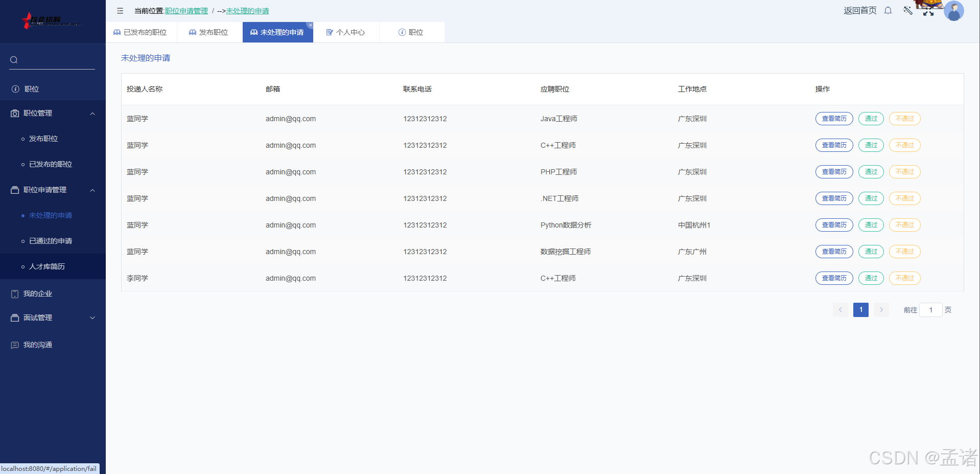
Task: Expand the 面试管理 submenu chevron
Action: pos(92,318)
